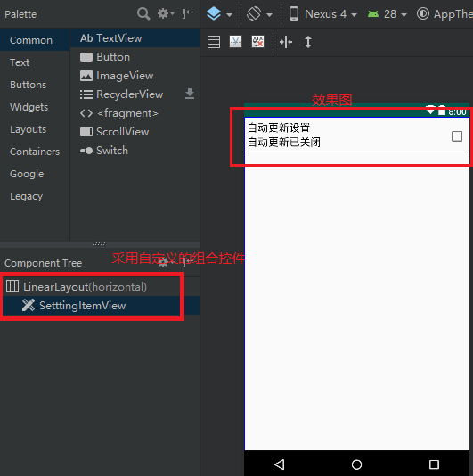Click the Component Tree panel title
The image size is (473, 476).
43,263
